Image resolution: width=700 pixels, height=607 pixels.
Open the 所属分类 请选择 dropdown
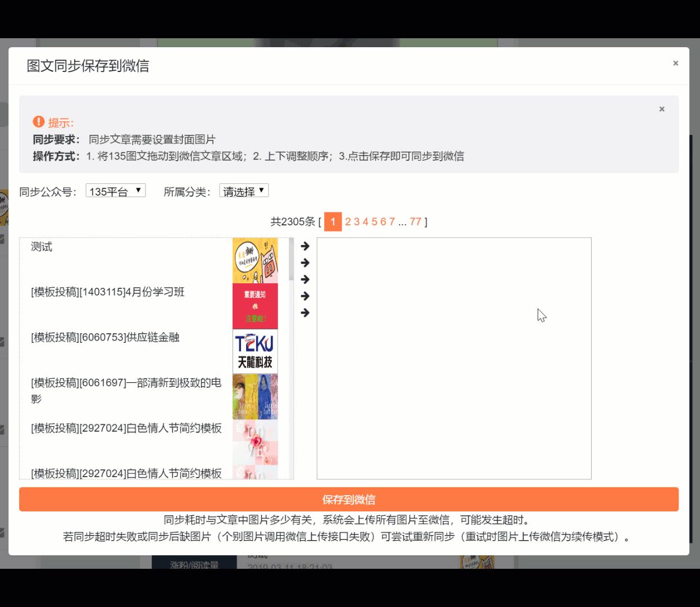244,191
